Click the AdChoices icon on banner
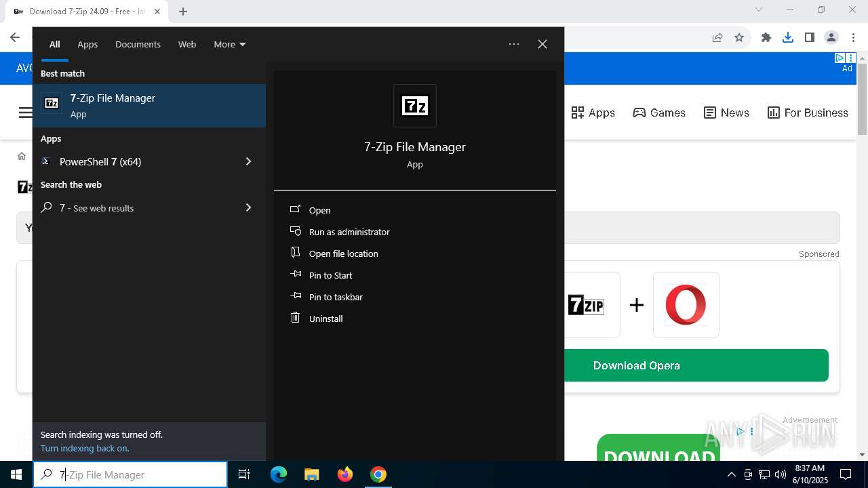This screenshot has height=488, width=868. tap(840, 58)
